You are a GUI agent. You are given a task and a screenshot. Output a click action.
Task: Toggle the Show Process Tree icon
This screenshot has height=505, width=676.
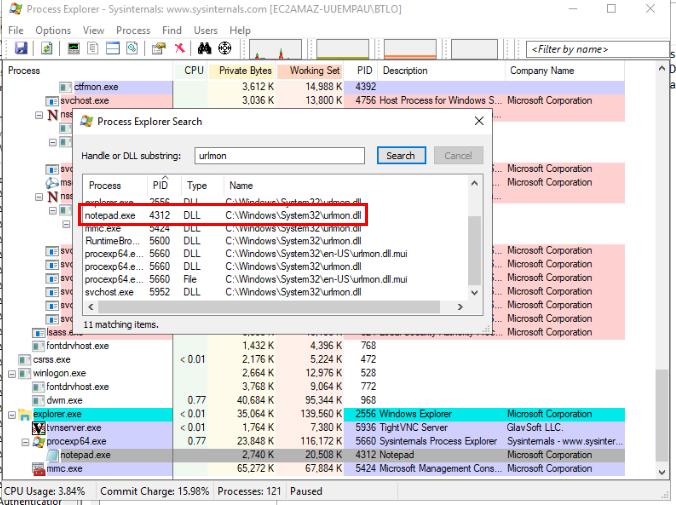tap(93, 48)
